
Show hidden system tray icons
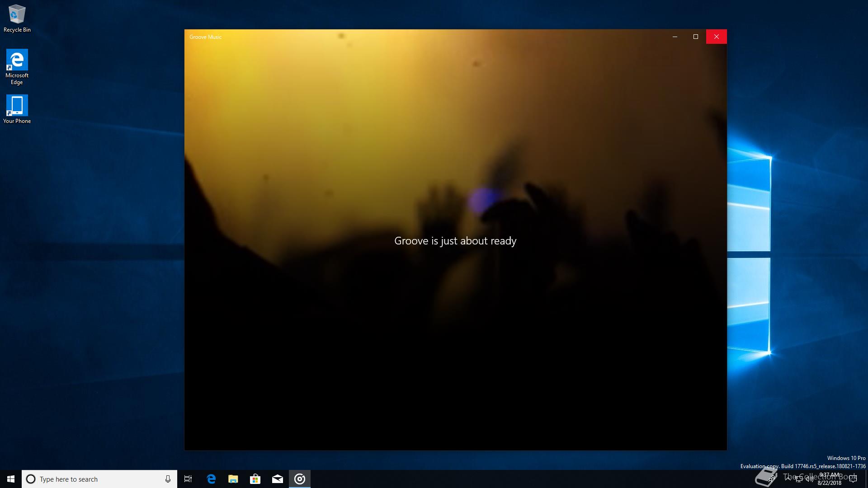pyautogui.click(x=788, y=479)
